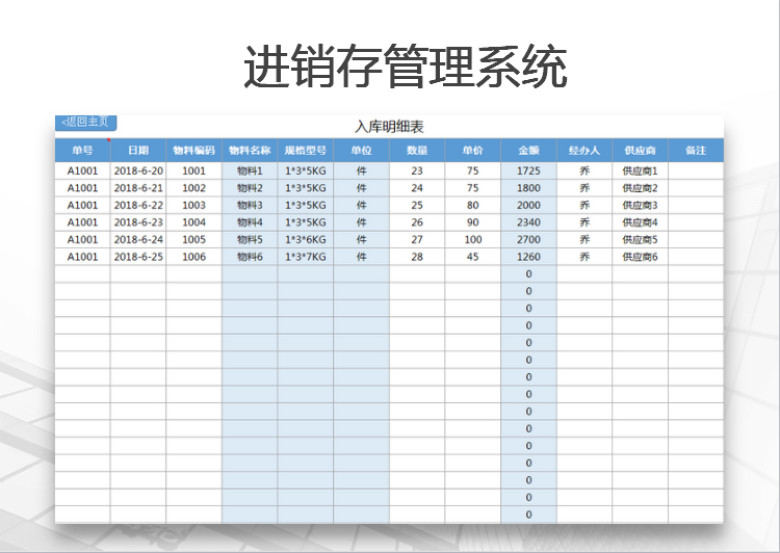Select amount cell 2340
The width and height of the screenshot is (780, 553).
coord(529,222)
